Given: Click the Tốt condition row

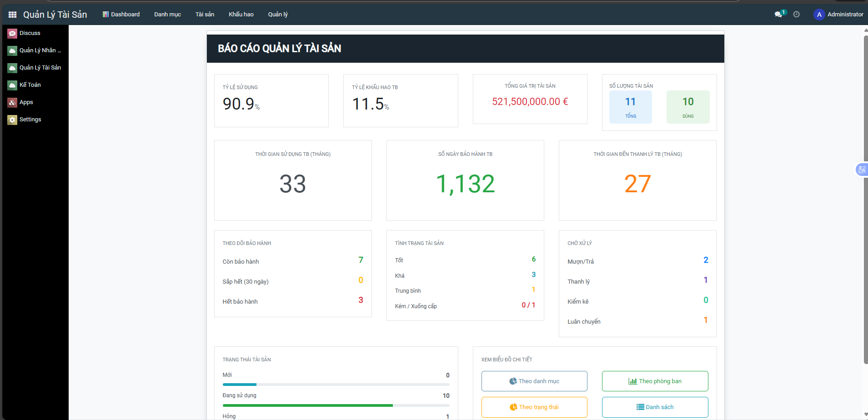Looking at the screenshot, I should [x=465, y=260].
